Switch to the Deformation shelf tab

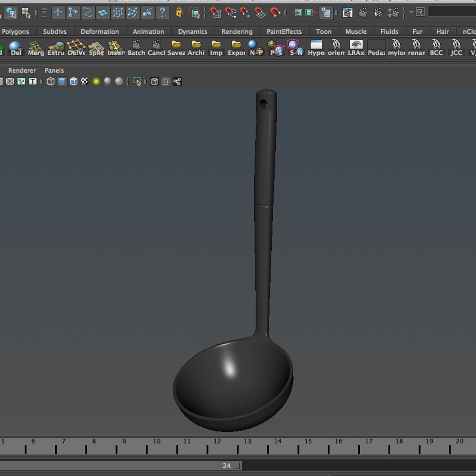coord(100,32)
